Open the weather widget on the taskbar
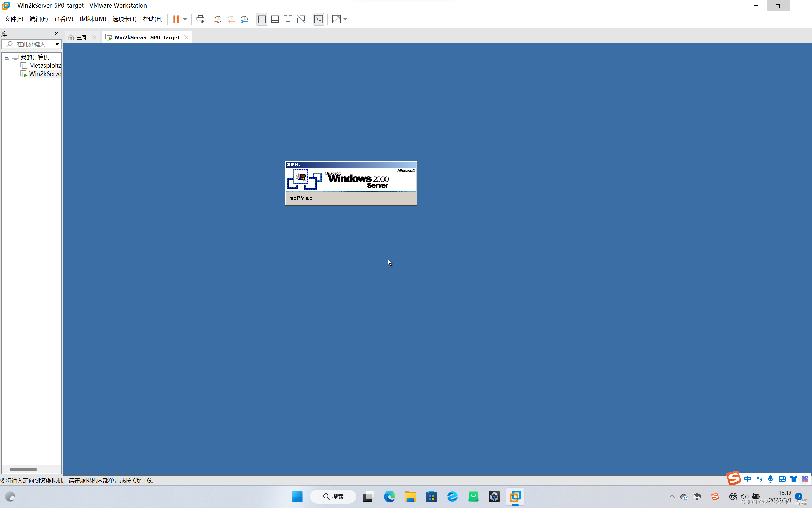Viewport: 812px width, 508px height. (x=10, y=497)
